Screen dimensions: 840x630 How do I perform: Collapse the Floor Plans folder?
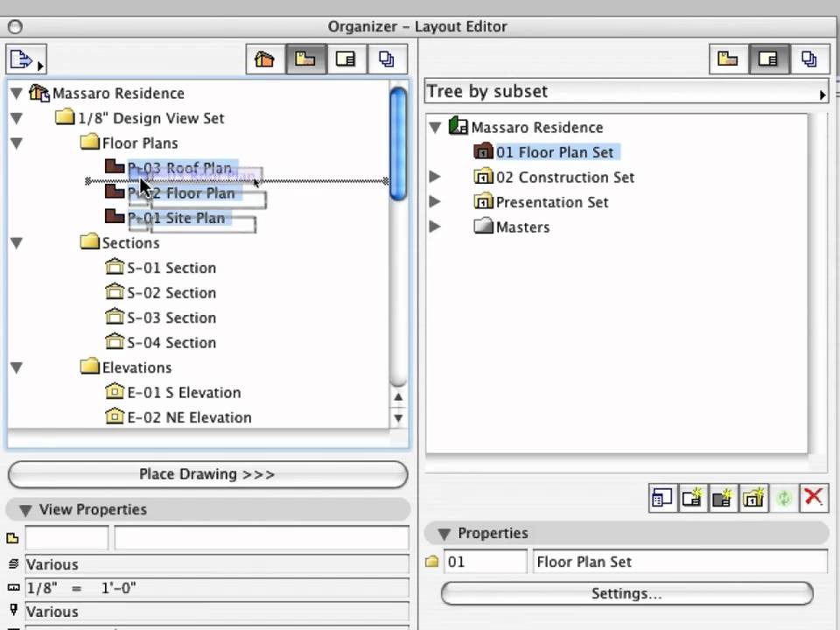coord(17,143)
